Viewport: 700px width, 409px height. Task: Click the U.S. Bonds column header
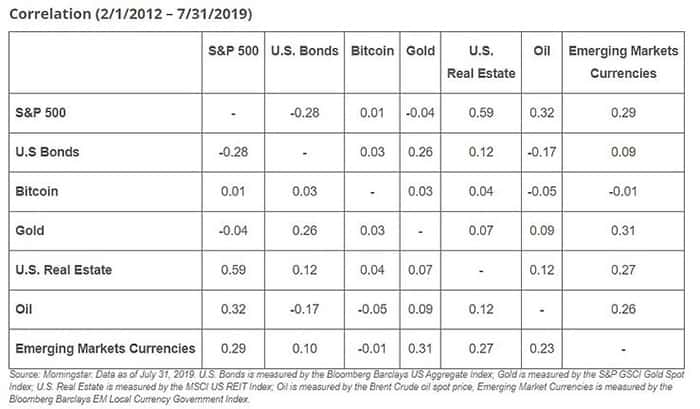304,51
